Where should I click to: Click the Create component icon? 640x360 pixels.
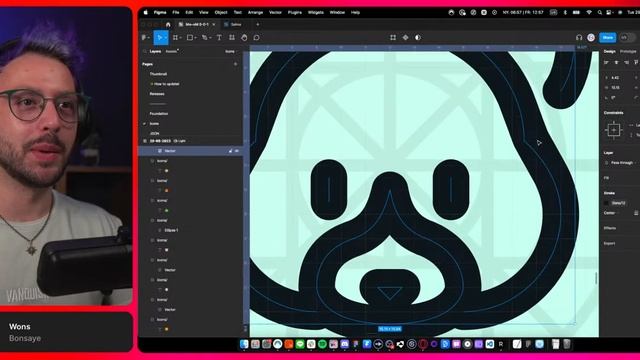405,38
